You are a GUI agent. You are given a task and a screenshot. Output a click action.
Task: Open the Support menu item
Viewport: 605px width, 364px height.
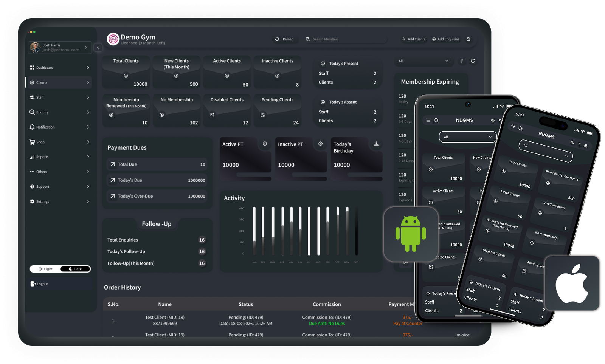coord(59,187)
